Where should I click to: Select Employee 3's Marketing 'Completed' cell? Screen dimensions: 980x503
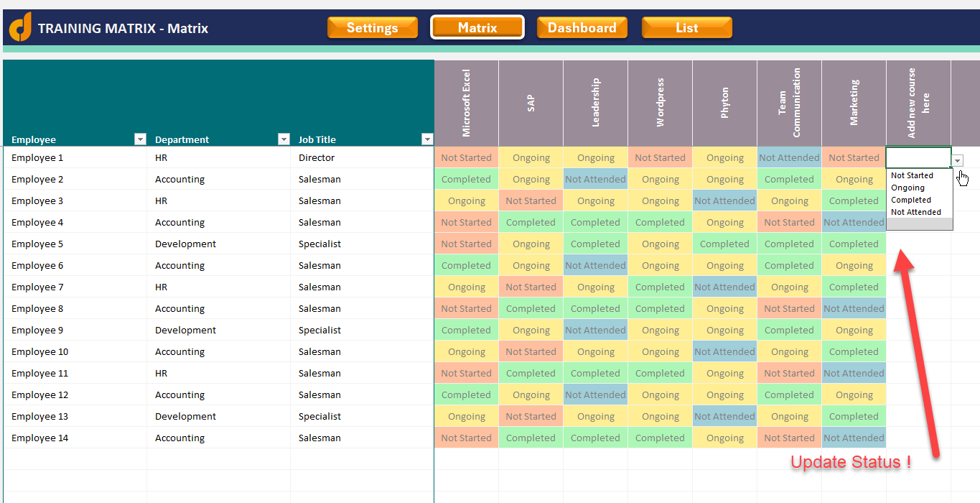(854, 200)
